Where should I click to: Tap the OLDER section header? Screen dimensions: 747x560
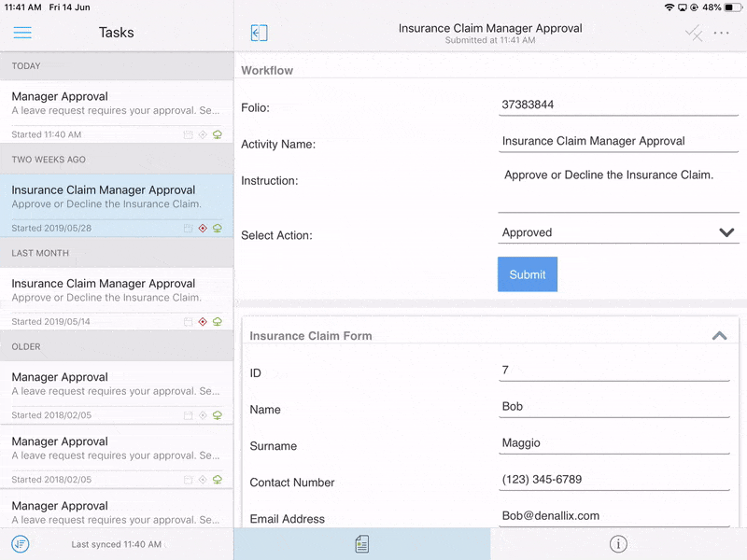tap(117, 346)
